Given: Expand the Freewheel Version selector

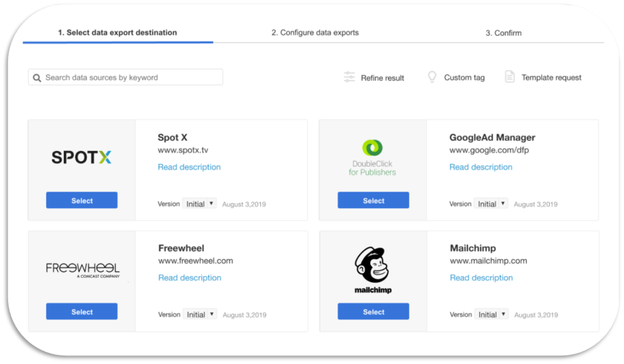Looking at the screenshot, I should pyautogui.click(x=200, y=314).
